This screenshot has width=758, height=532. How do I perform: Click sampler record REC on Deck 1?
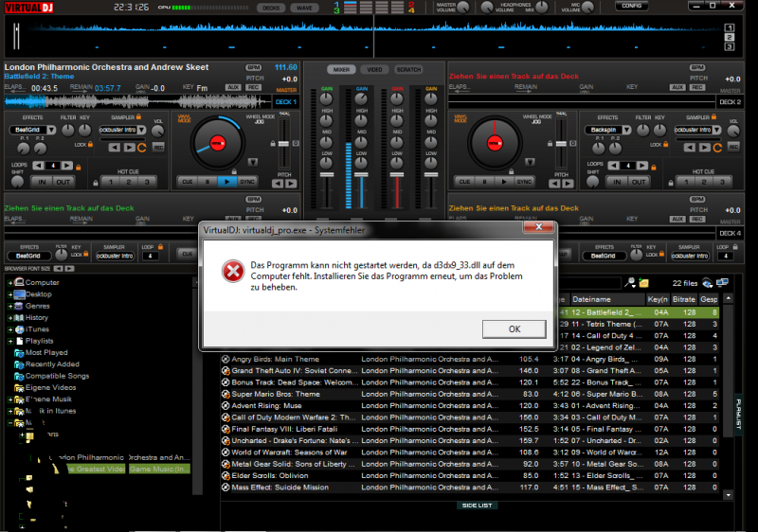point(158,148)
